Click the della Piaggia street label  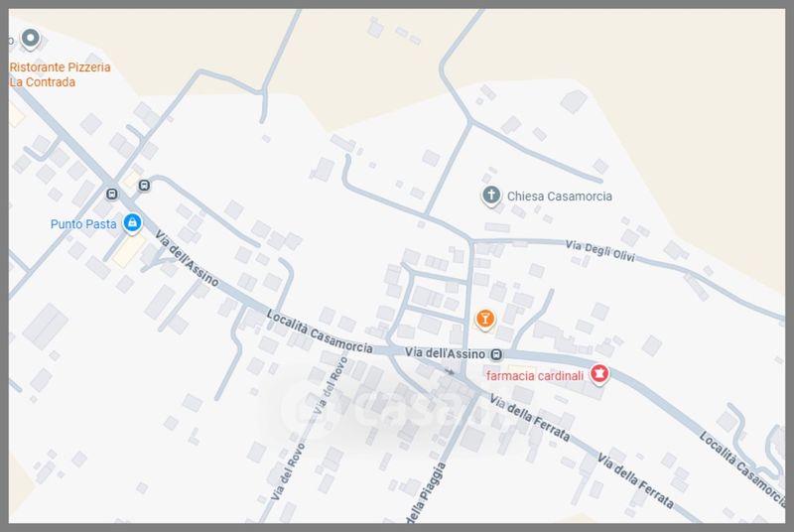pos(425,498)
